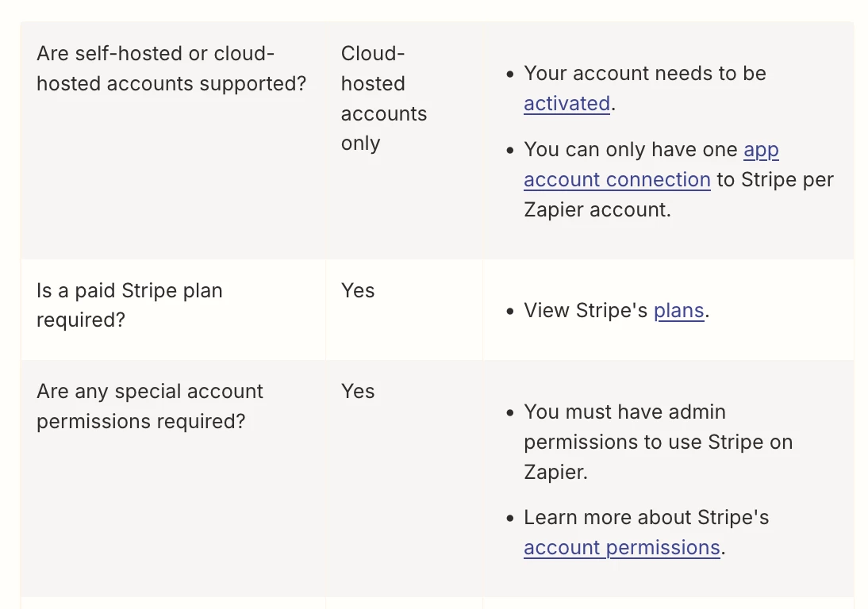Image resolution: width=868 pixels, height=609 pixels.
Task: Follow the "account connection" hyperlink
Action: (617, 180)
